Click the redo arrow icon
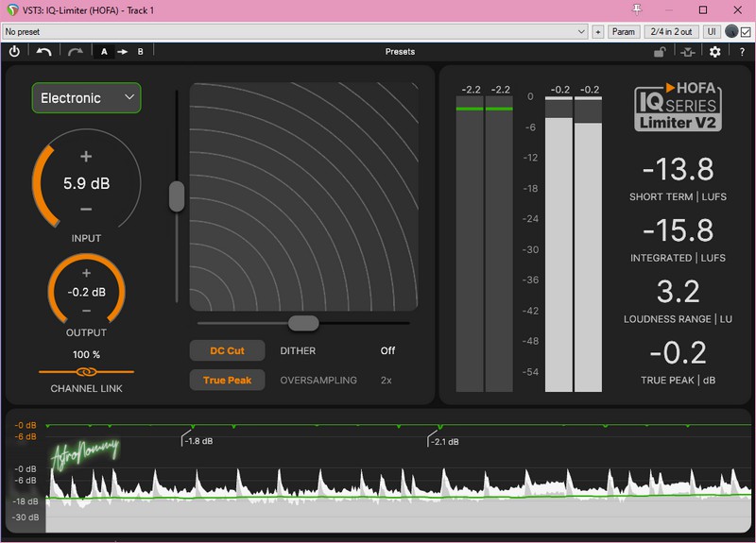Image resolution: width=756 pixels, height=543 pixels. 75,52
